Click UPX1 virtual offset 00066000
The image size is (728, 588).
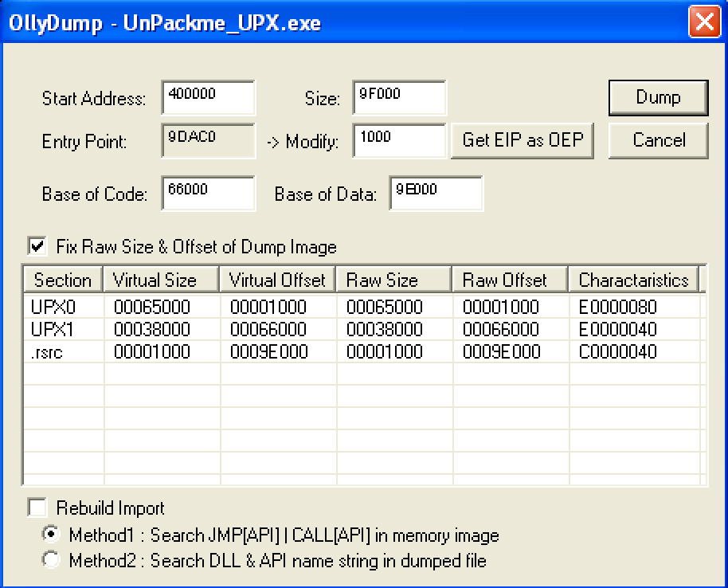point(268,329)
